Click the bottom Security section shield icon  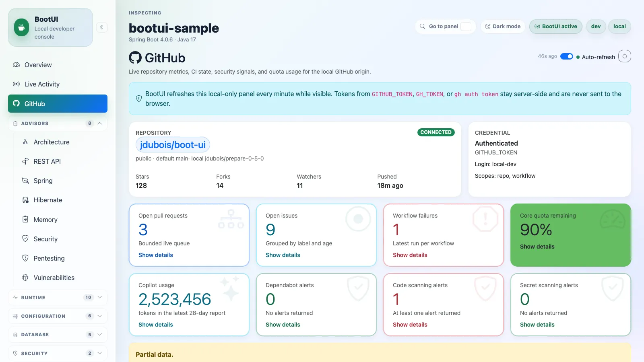(15, 353)
